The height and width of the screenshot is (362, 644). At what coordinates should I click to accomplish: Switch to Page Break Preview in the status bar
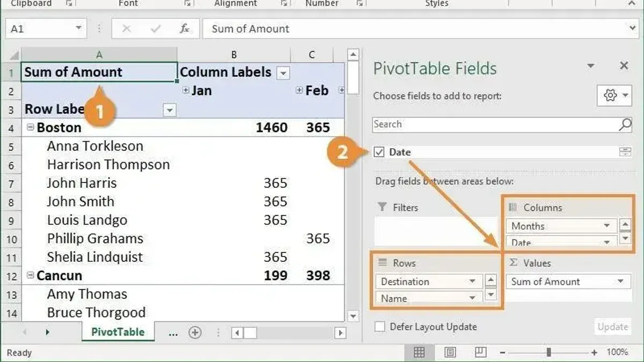coord(481,352)
